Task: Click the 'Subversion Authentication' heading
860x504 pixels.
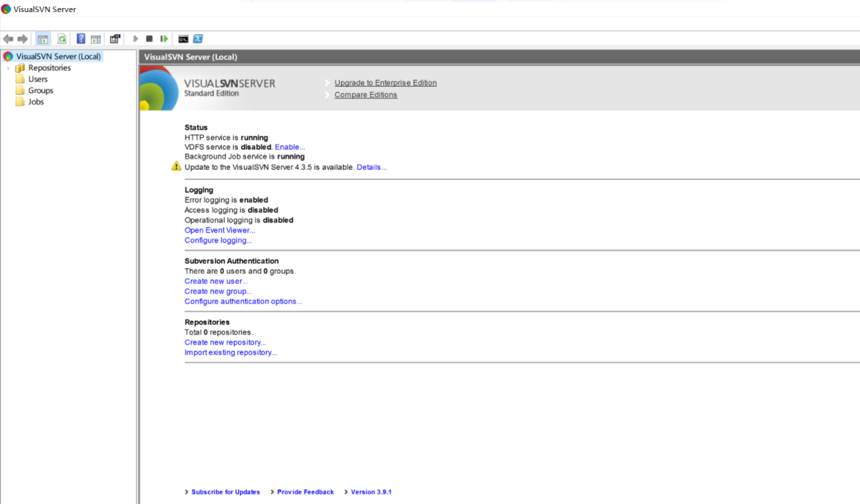Action: tap(231, 261)
